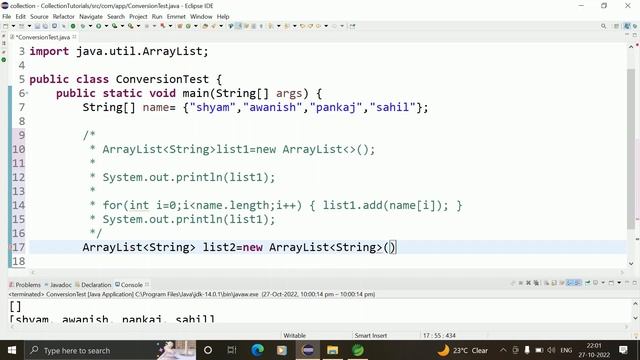
Task: Click the Java perspective icon at top right
Action: (627, 26)
